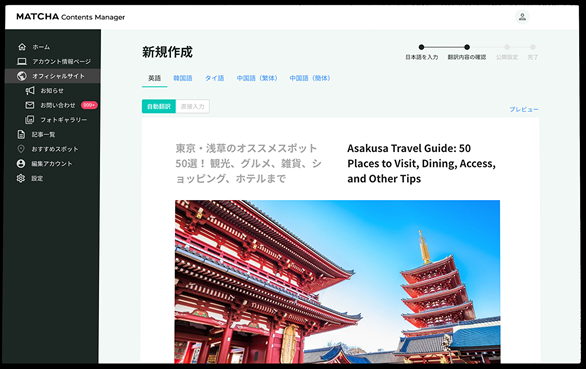Viewport: 586px width, 369px height.
Task: Open 設定 gear icon
Action: pos(21,178)
